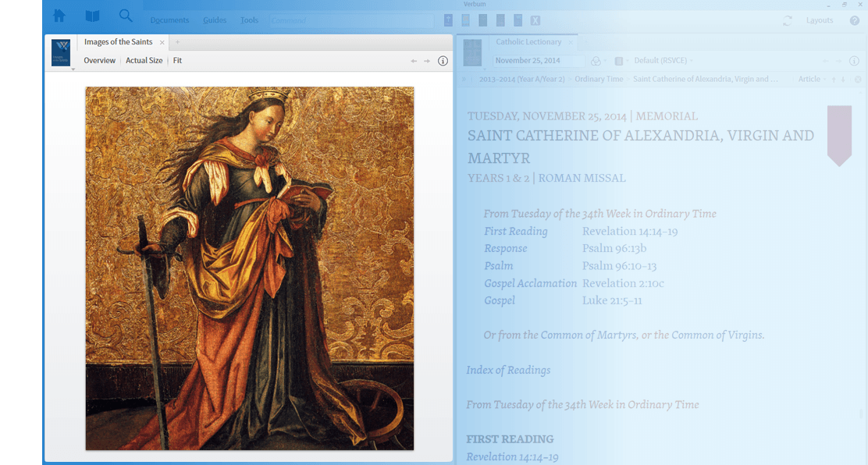Click the FIRST READING heading

point(510,439)
